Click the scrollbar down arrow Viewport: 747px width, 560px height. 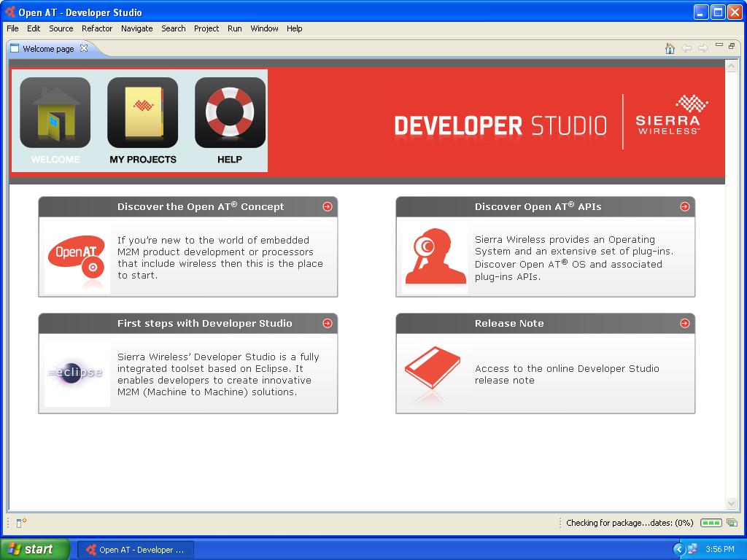731,503
